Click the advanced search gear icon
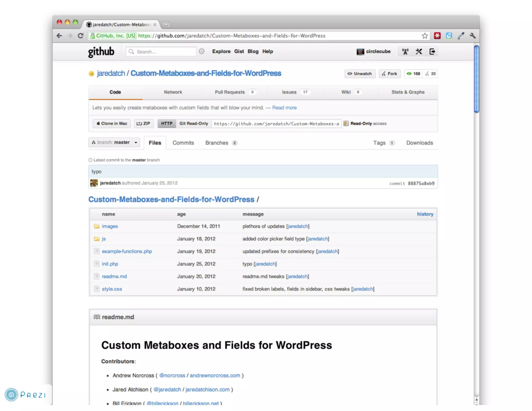 (x=202, y=51)
